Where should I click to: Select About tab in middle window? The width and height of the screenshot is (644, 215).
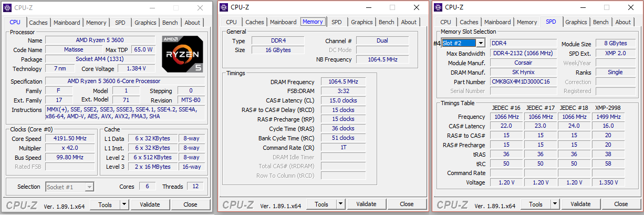[x=409, y=22]
